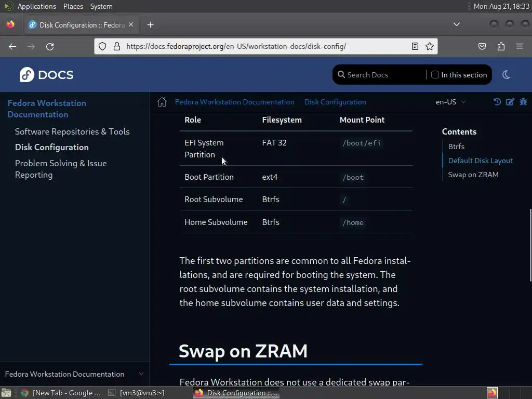Click the Fedora Docs logo
Image resolution: width=532 pixels, height=399 pixels.
46,75
